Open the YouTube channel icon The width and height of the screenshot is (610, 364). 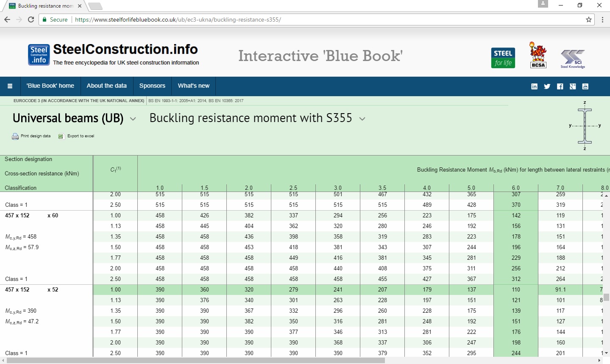point(585,86)
